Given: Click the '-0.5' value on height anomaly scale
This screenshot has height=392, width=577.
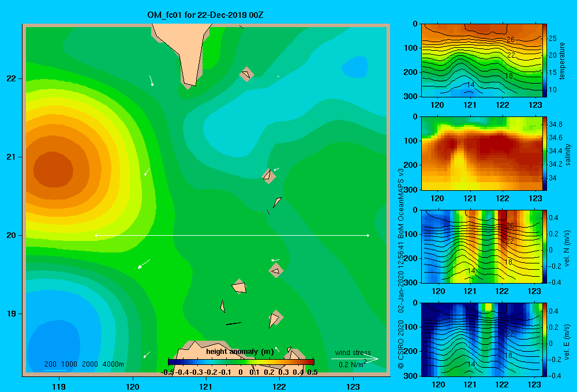Looking at the screenshot, I should pos(167,372).
